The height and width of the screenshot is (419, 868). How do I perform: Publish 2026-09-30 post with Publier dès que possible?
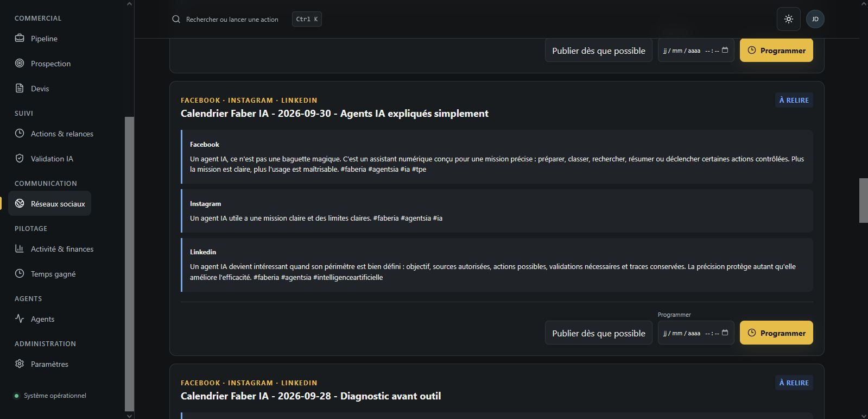pos(598,333)
